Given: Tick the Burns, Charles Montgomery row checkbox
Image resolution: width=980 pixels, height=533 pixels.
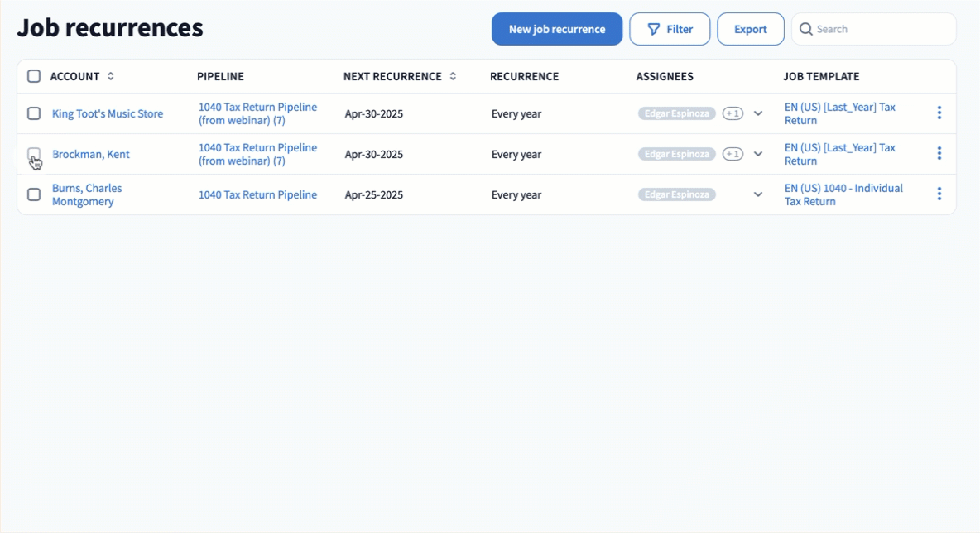Looking at the screenshot, I should coord(34,194).
